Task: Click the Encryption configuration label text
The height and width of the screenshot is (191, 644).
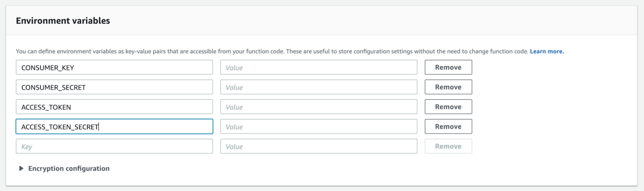Action: coord(69,168)
